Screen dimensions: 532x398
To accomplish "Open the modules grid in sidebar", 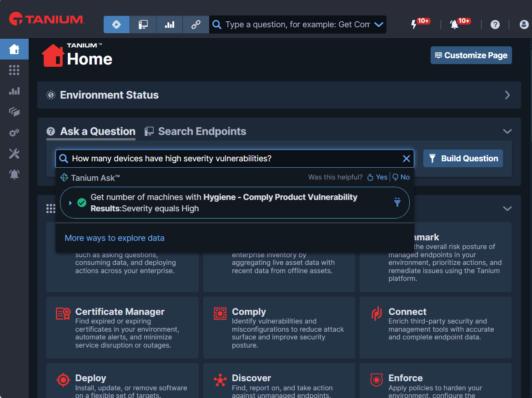I will 14,70.
